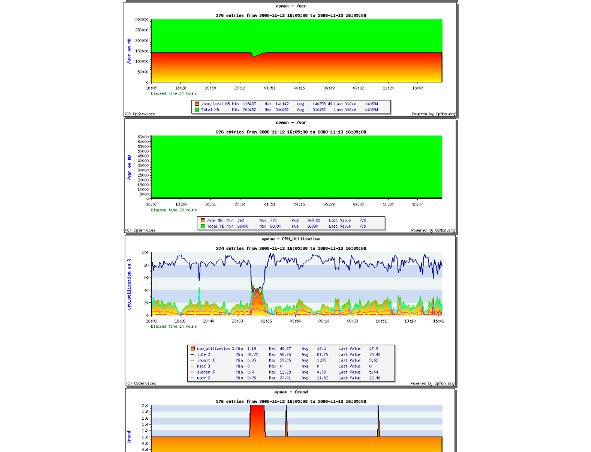Click the wide red spike in the load graph

pos(257,420)
